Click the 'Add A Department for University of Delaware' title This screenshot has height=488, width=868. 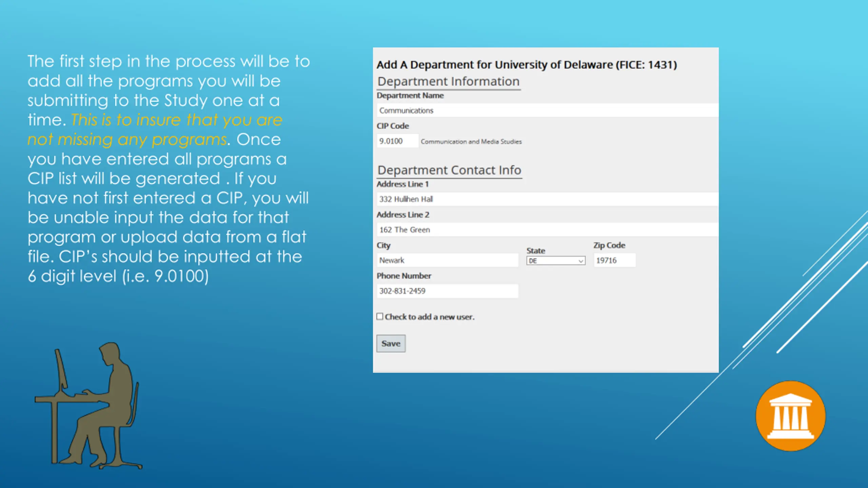527,65
